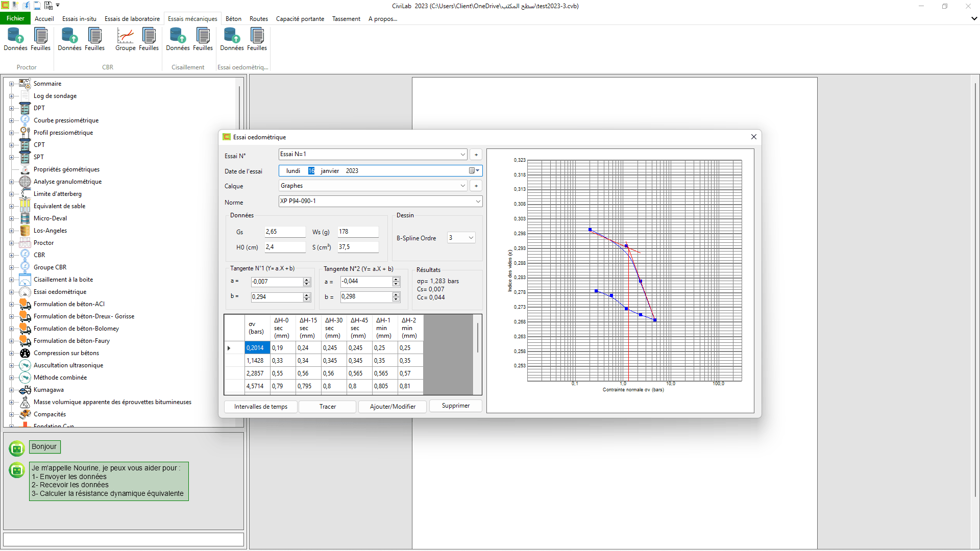Switch to Essais in-situ tab
The width and height of the screenshot is (980, 551).
coord(79,19)
